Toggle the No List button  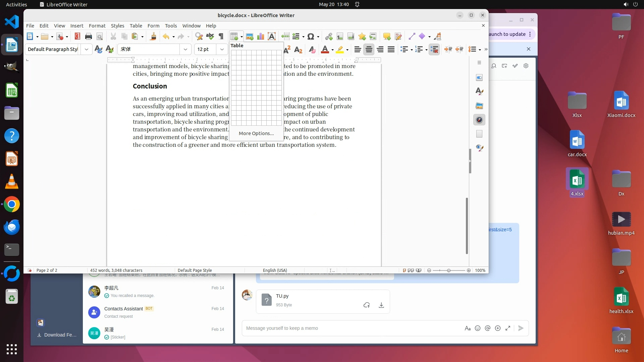click(x=434, y=49)
